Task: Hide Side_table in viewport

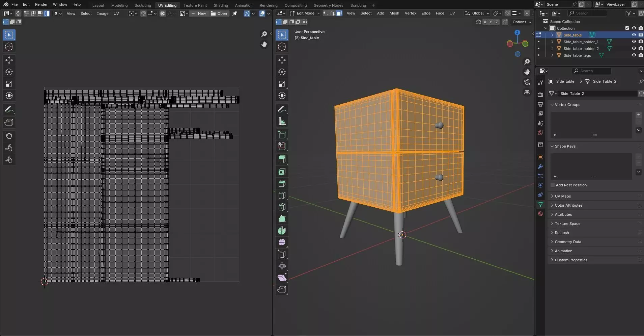Action: [x=634, y=35]
